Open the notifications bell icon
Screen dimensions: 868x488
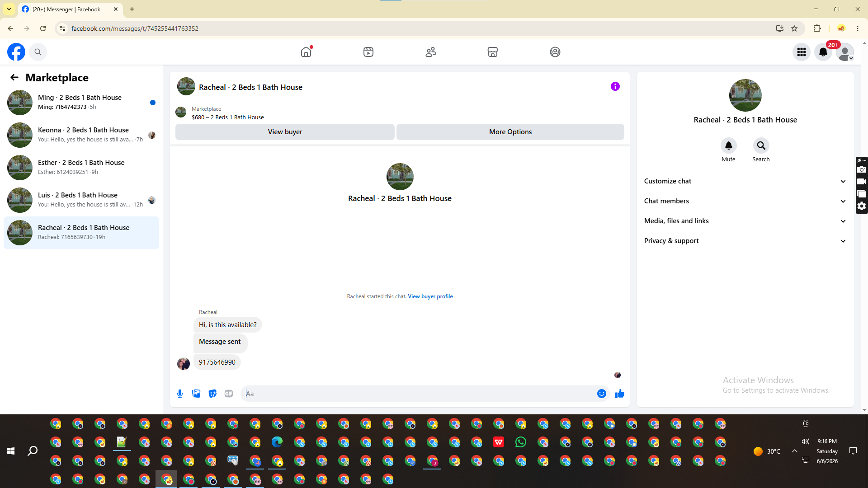(x=823, y=52)
